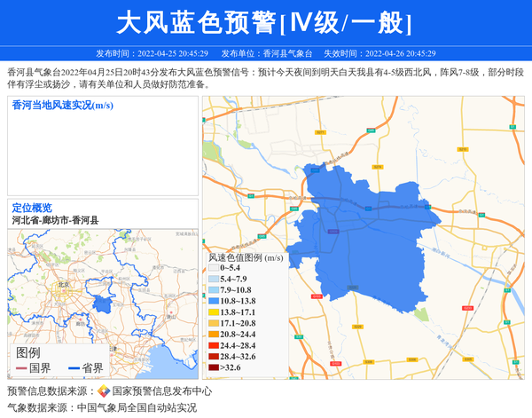Click the 图例 title in overview legend

point(28,353)
